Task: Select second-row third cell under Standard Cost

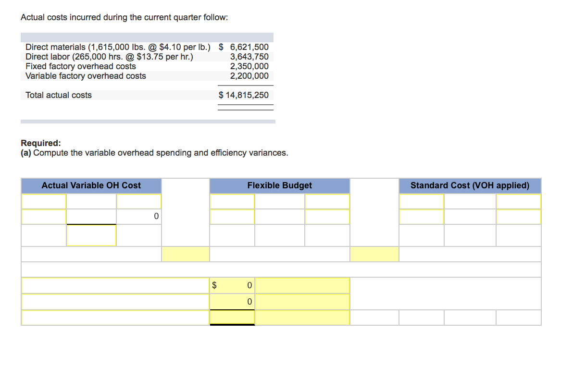Action: 519,217
